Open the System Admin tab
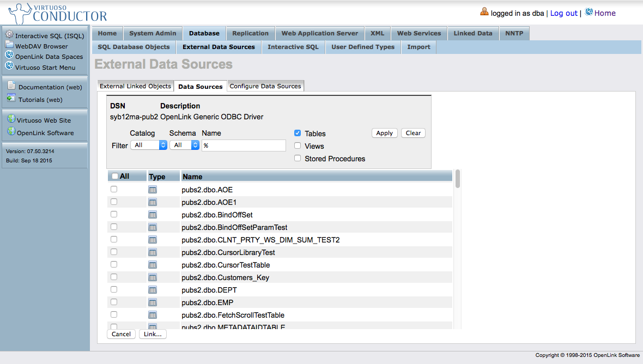The height and width of the screenshot is (364, 643). [153, 33]
